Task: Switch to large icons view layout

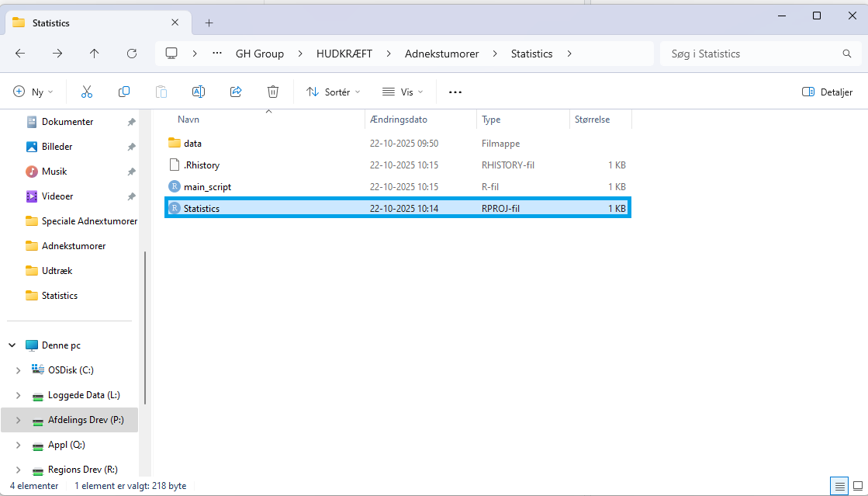Action: [x=857, y=486]
